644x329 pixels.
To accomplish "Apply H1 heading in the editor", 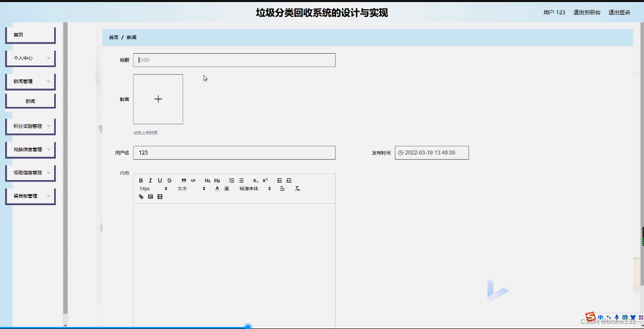I will pyautogui.click(x=207, y=180).
